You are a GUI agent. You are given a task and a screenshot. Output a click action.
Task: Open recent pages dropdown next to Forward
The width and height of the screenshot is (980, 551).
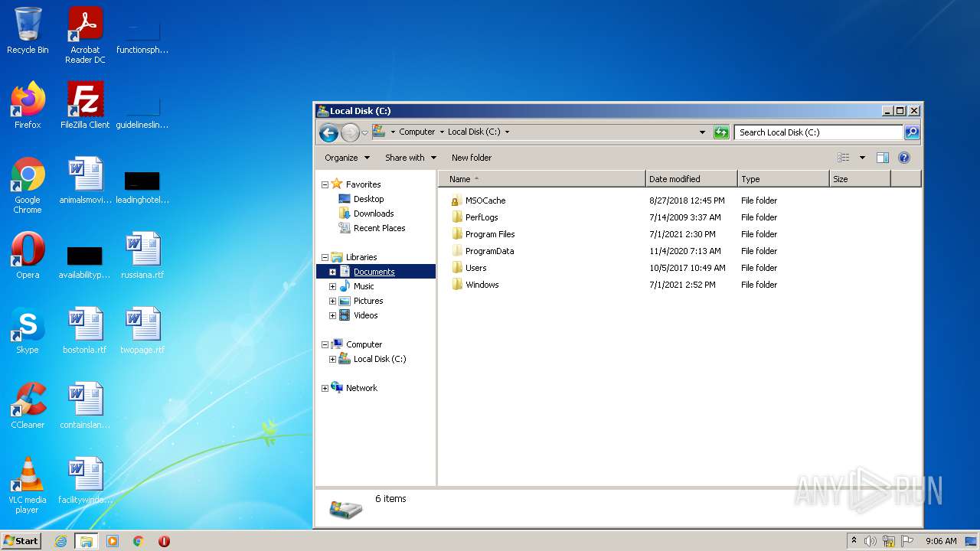pyautogui.click(x=364, y=132)
